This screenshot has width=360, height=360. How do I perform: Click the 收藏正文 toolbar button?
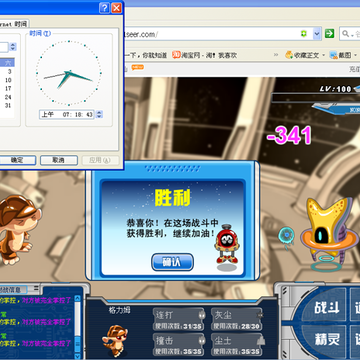coord(302,55)
